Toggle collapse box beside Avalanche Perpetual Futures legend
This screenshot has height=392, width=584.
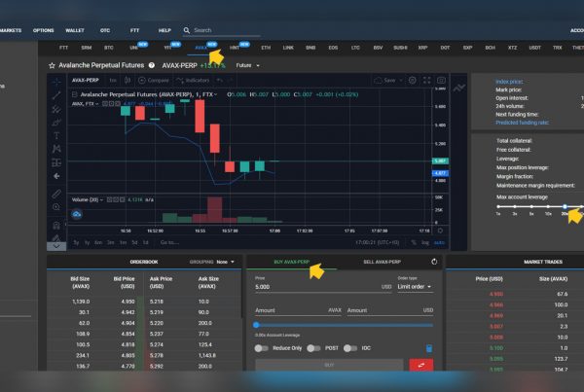point(75,94)
